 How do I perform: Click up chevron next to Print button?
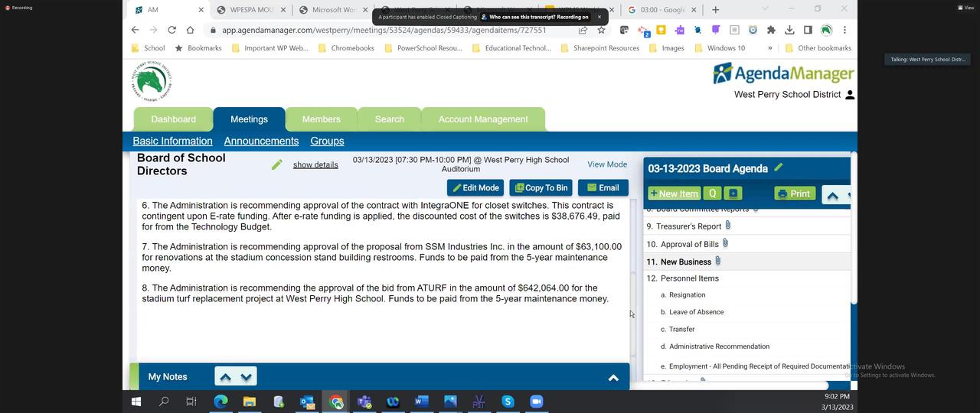click(832, 196)
